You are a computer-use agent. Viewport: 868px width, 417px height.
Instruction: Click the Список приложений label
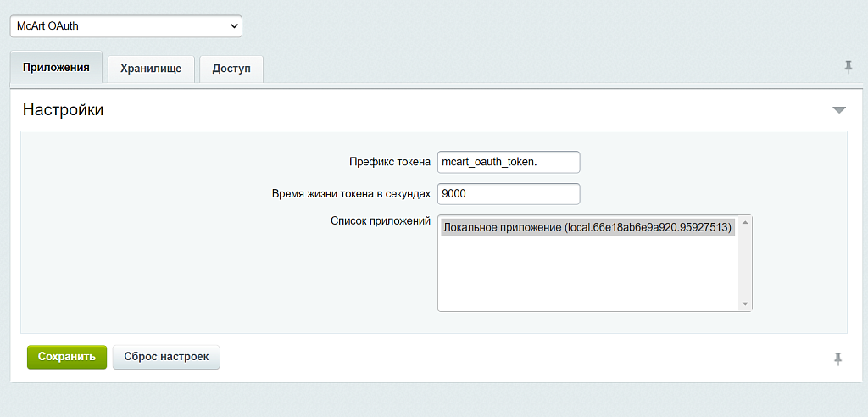(381, 221)
